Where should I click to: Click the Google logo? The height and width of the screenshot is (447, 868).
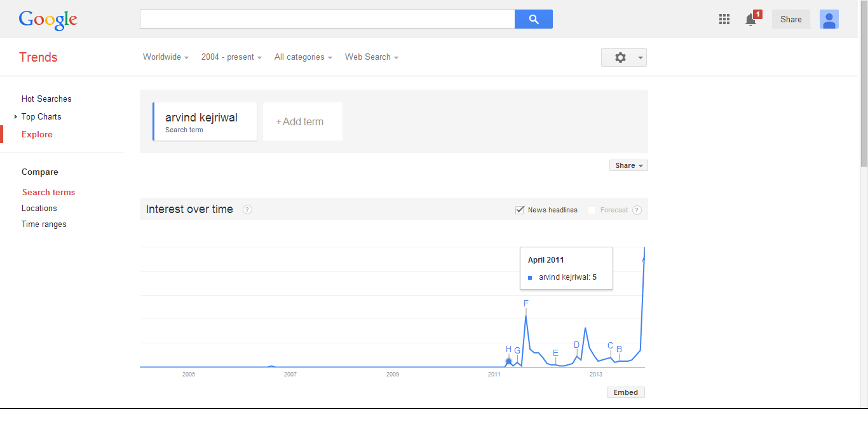48,20
